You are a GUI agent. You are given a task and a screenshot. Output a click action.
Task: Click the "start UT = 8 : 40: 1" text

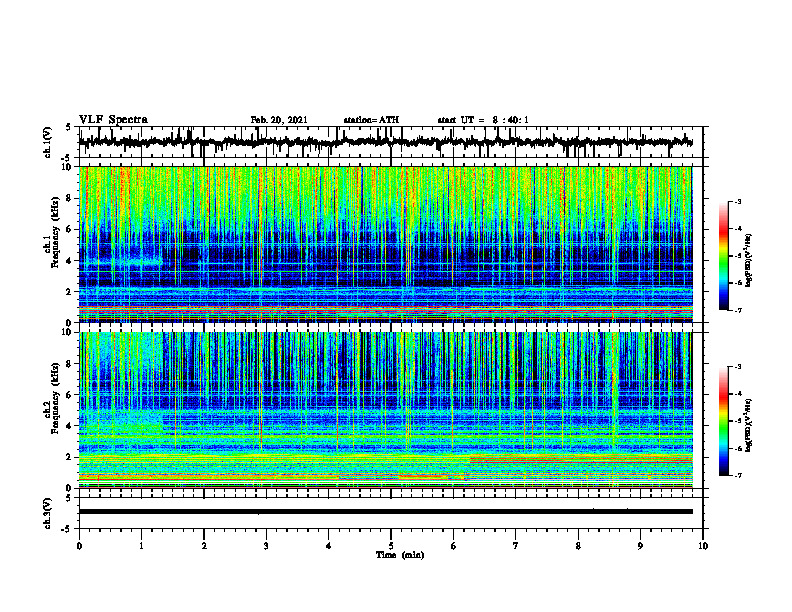pyautogui.click(x=483, y=120)
